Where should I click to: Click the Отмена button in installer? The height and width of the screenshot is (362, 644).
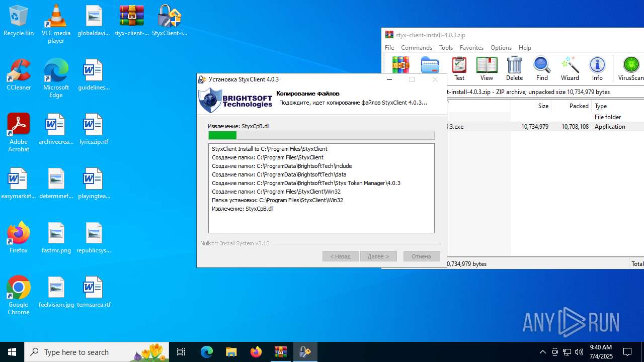click(x=422, y=256)
